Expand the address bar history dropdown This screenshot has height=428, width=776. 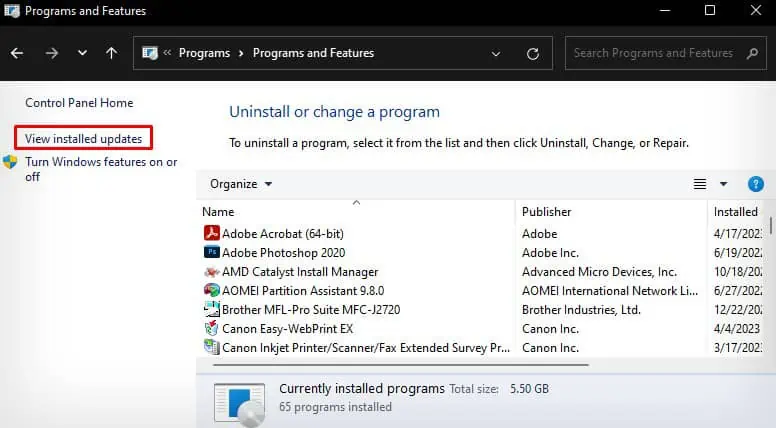pos(495,53)
